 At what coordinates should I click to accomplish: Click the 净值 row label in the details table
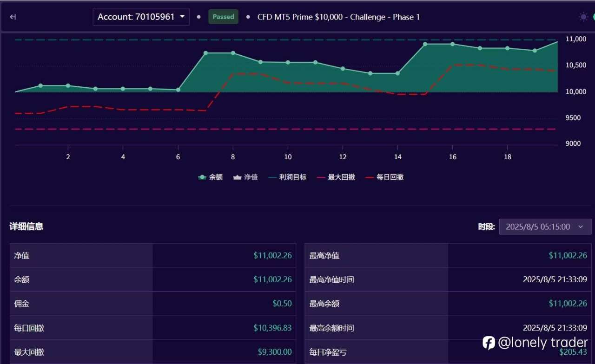coord(22,255)
